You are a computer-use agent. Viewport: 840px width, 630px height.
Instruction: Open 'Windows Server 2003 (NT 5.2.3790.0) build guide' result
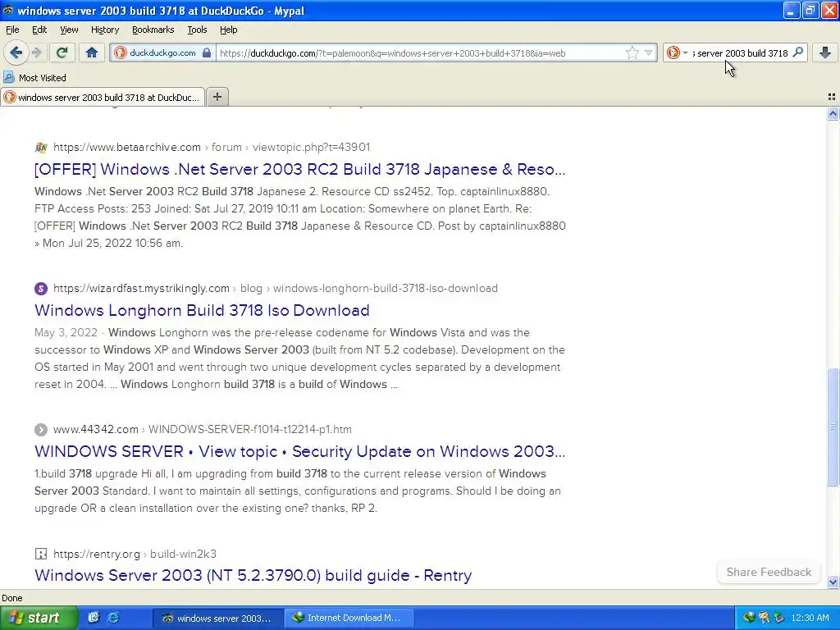[253, 575]
